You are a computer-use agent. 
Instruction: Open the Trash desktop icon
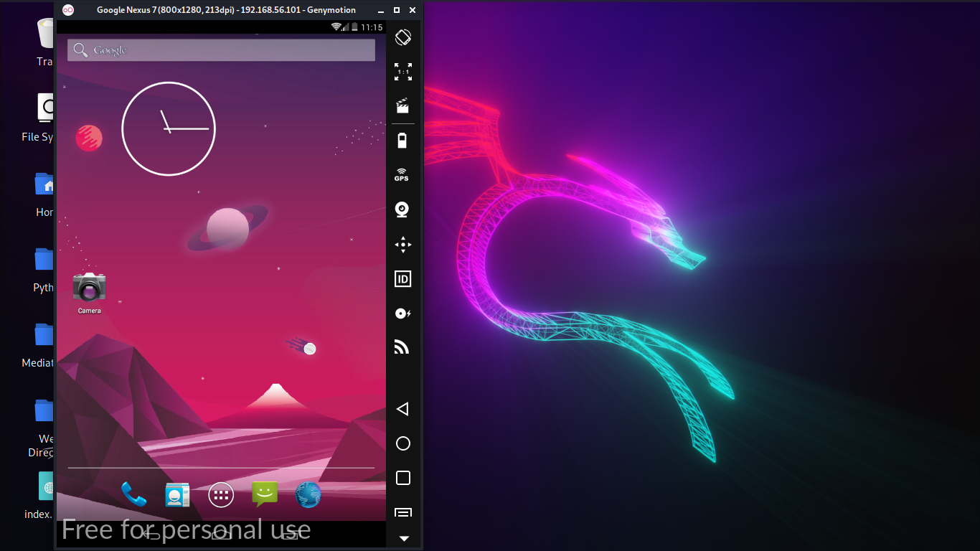45,42
